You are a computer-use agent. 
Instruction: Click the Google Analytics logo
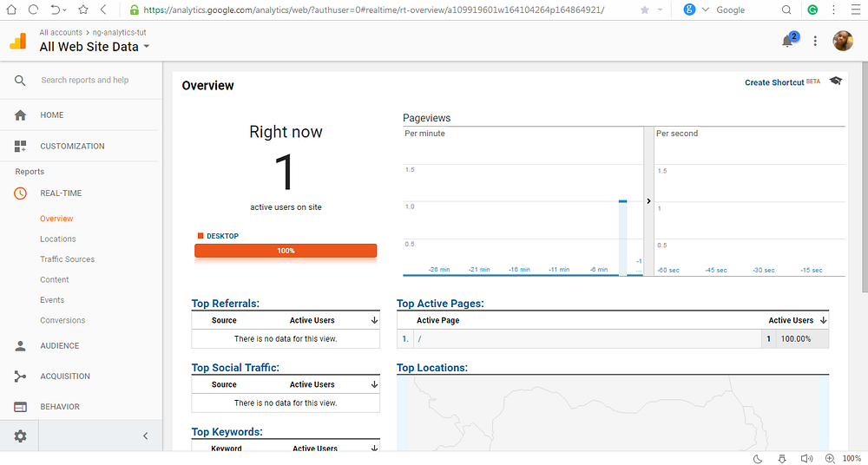[x=17, y=41]
